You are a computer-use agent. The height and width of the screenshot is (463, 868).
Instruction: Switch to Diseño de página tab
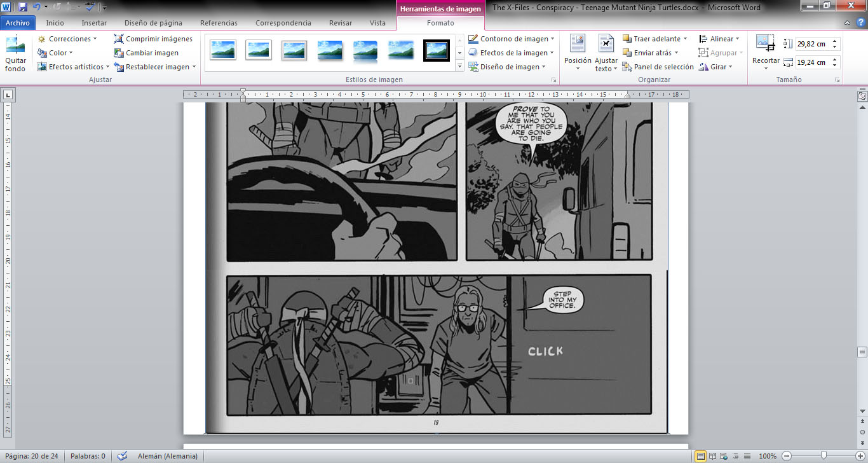[x=153, y=23]
